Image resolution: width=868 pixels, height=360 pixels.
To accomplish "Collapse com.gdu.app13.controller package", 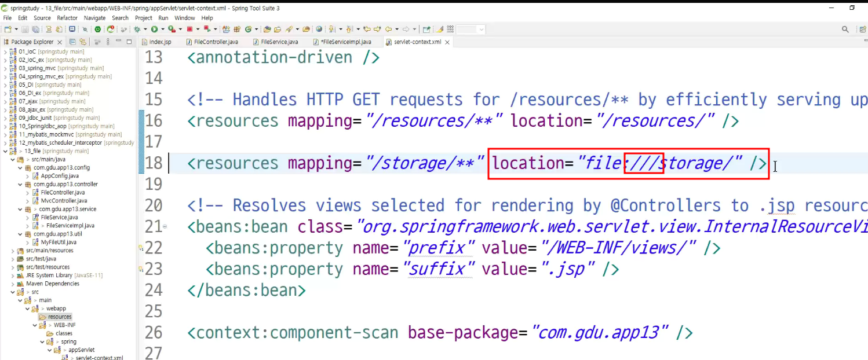I will (x=20, y=184).
